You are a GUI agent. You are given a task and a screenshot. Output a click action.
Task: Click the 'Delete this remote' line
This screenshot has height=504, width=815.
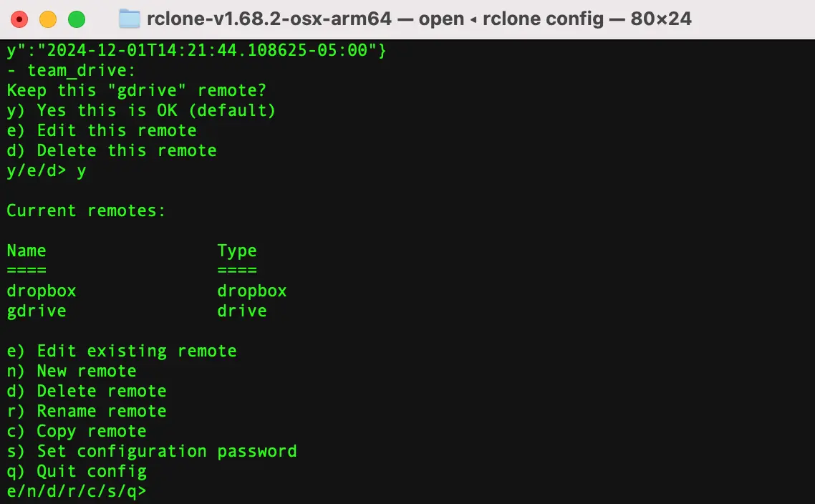click(x=112, y=150)
